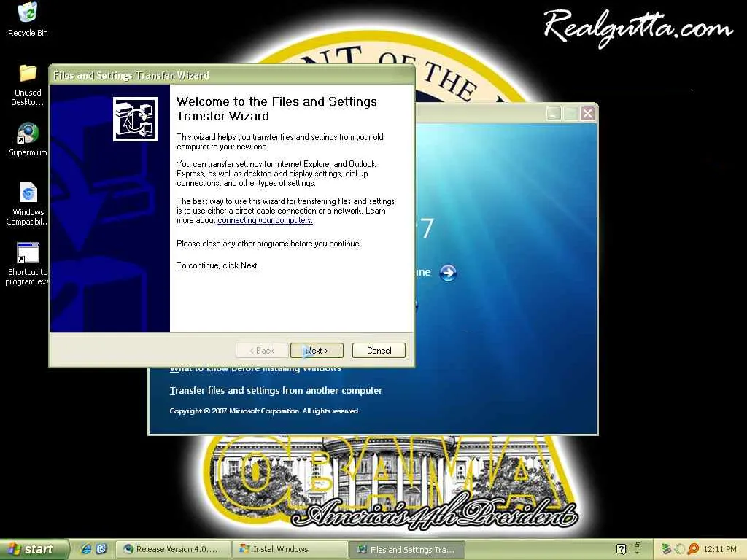Image resolution: width=747 pixels, height=560 pixels.
Task: Click 'Transfer files and settings from another computer'
Action: (276, 391)
